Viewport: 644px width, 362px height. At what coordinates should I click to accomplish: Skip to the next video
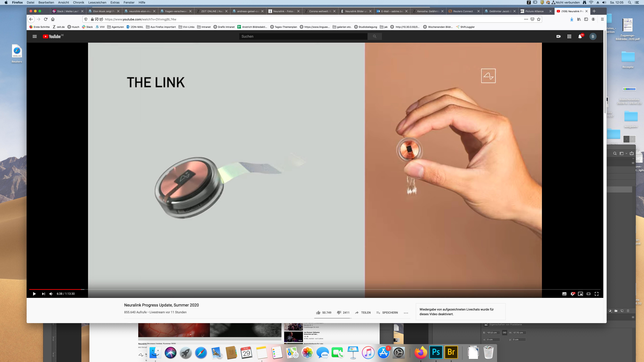[43, 294]
